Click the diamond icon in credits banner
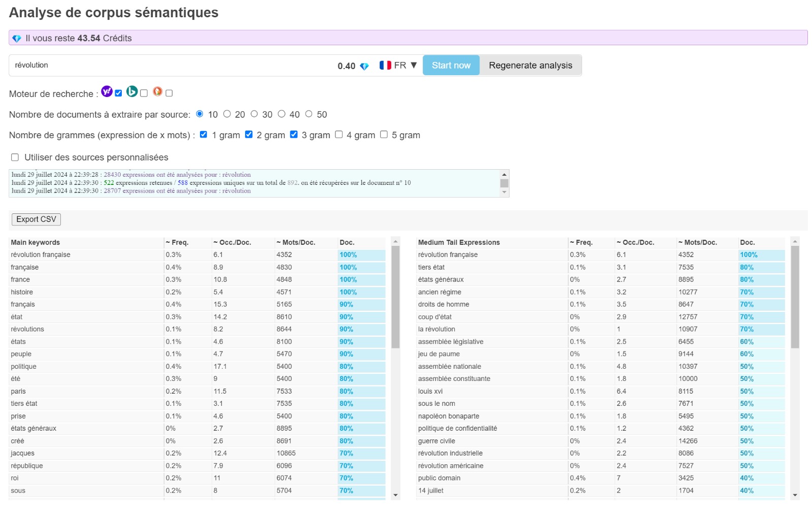 (x=17, y=39)
